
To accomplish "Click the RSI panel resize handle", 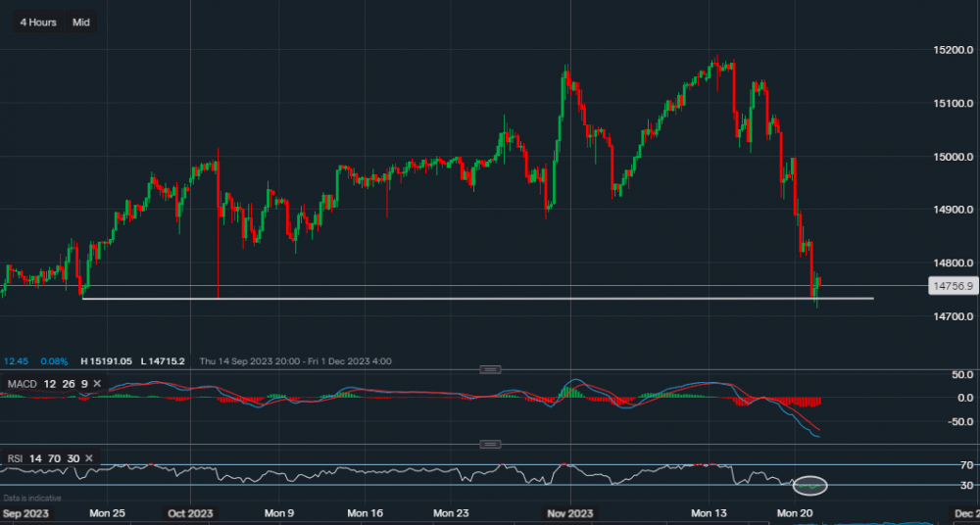I will [490, 444].
